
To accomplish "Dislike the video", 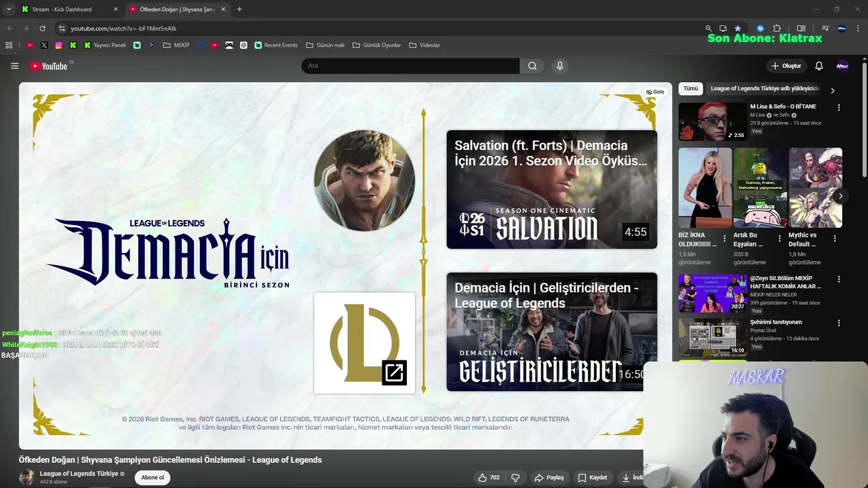I will [x=515, y=477].
